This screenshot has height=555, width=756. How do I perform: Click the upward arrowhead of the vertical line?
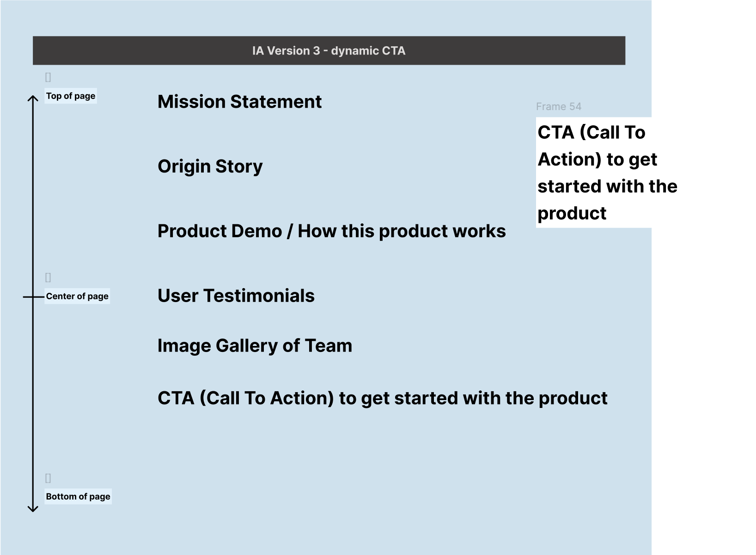click(33, 99)
